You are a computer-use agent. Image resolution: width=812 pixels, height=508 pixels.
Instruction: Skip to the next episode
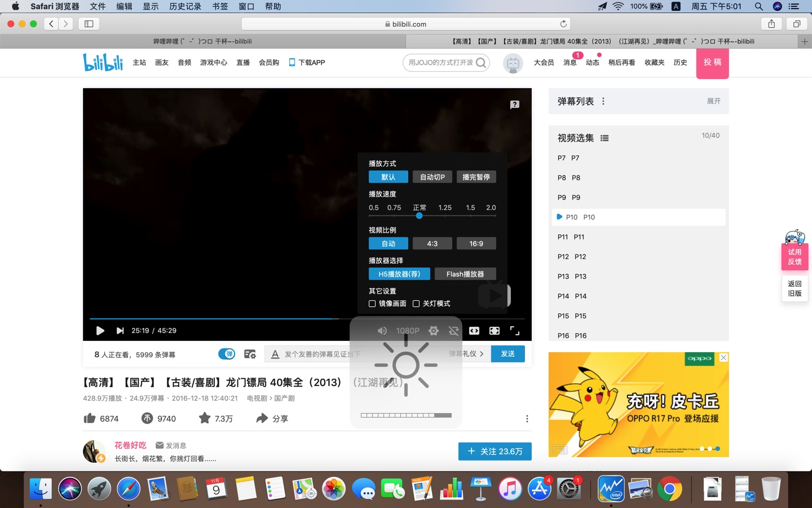click(120, 331)
